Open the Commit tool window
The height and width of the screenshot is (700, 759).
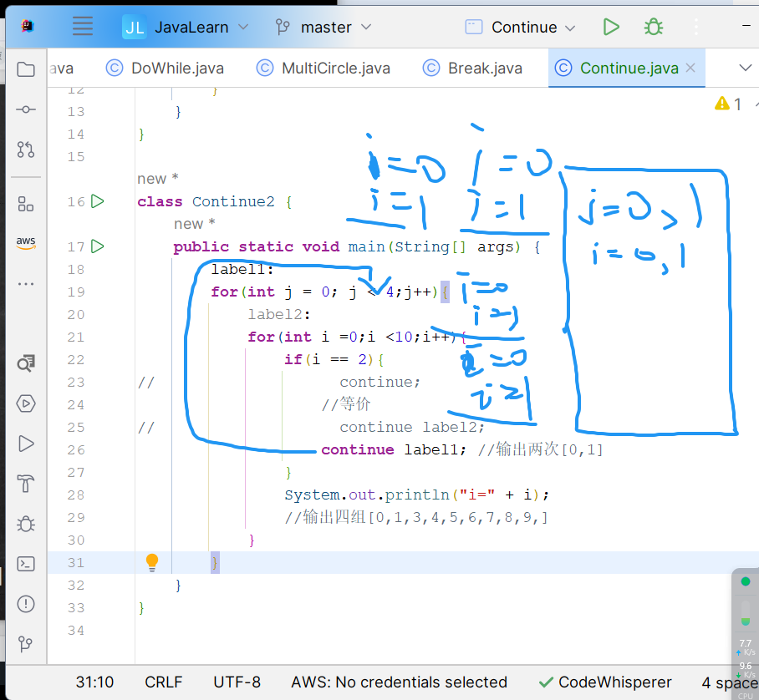(26, 109)
